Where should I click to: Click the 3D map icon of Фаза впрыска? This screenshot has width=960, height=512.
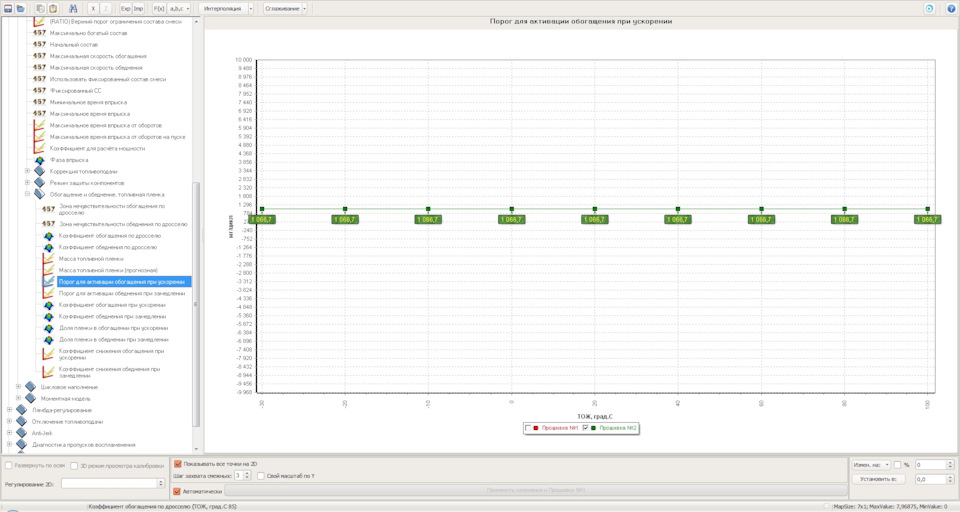coord(39,160)
